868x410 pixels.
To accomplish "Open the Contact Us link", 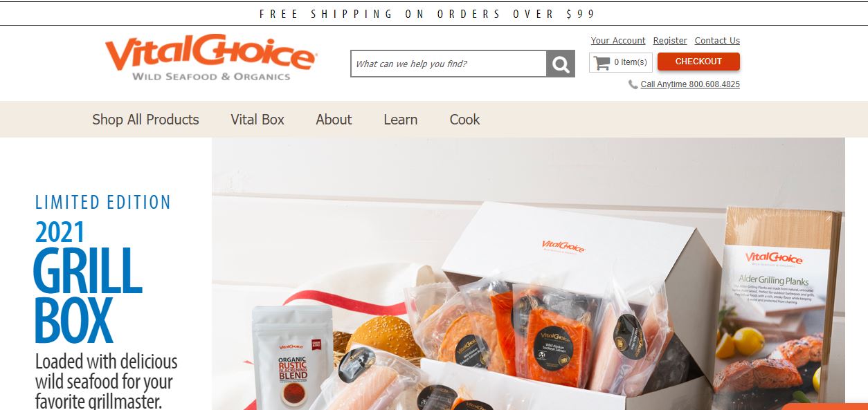I will click(717, 41).
